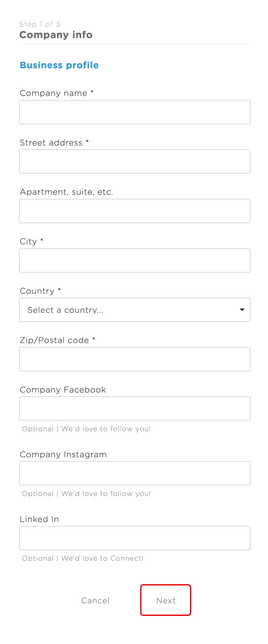Viewport: 268px width, 644px height.
Task: Click the Company info title
Action: pyautogui.click(x=56, y=35)
